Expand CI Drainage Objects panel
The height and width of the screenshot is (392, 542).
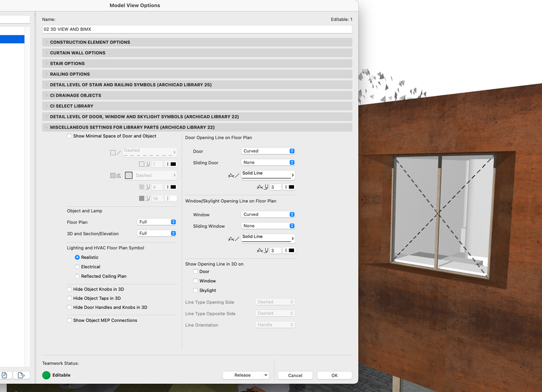pos(197,95)
